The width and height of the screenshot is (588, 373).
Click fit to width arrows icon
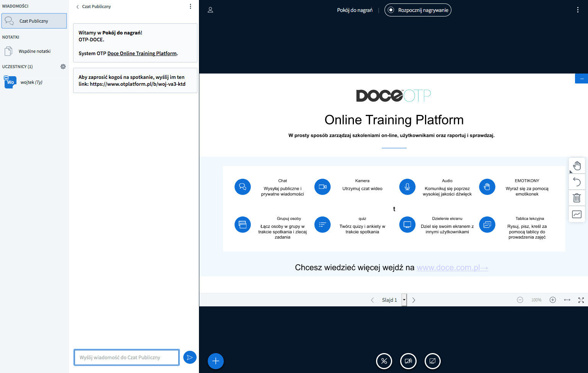(x=567, y=300)
